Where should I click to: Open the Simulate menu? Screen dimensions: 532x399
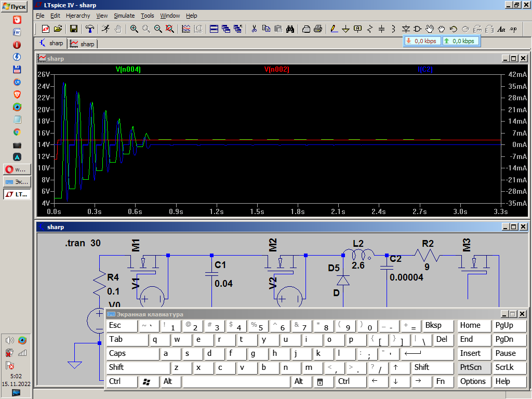pyautogui.click(x=124, y=16)
